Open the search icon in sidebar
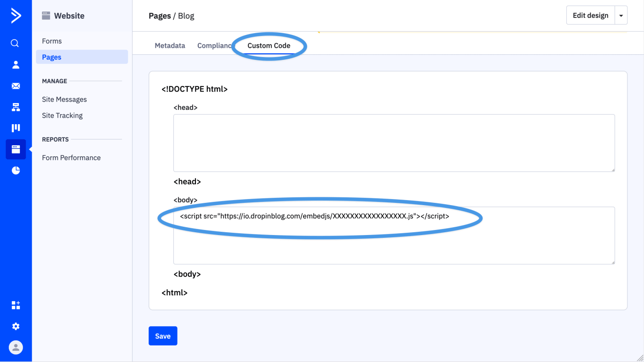644x362 pixels. coord(15,43)
